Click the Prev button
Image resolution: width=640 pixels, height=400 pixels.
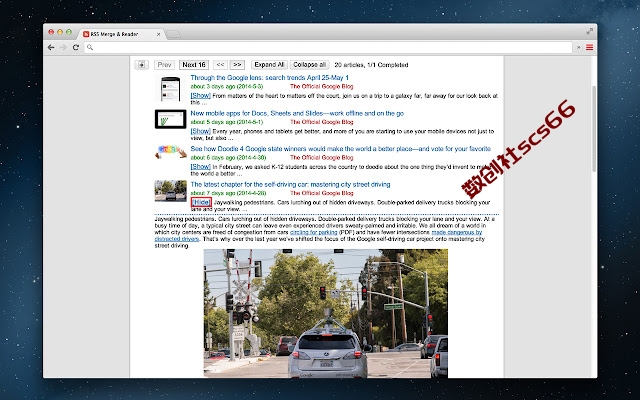point(164,64)
